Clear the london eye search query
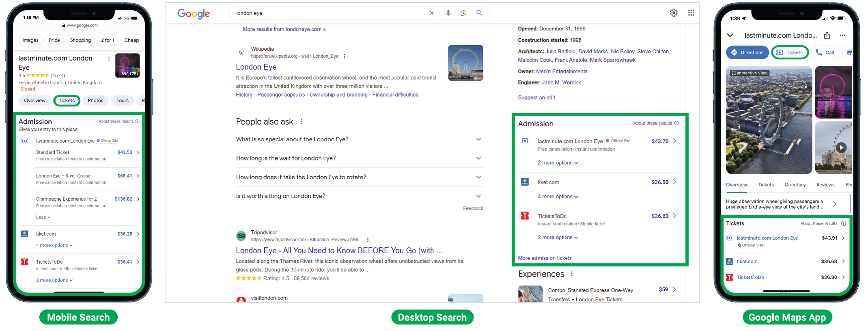868x331 pixels. coord(431,13)
